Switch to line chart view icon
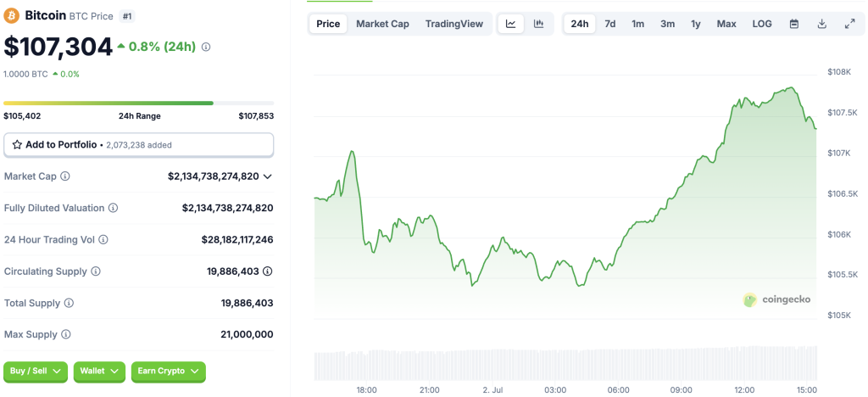This screenshot has width=868, height=397. (511, 24)
